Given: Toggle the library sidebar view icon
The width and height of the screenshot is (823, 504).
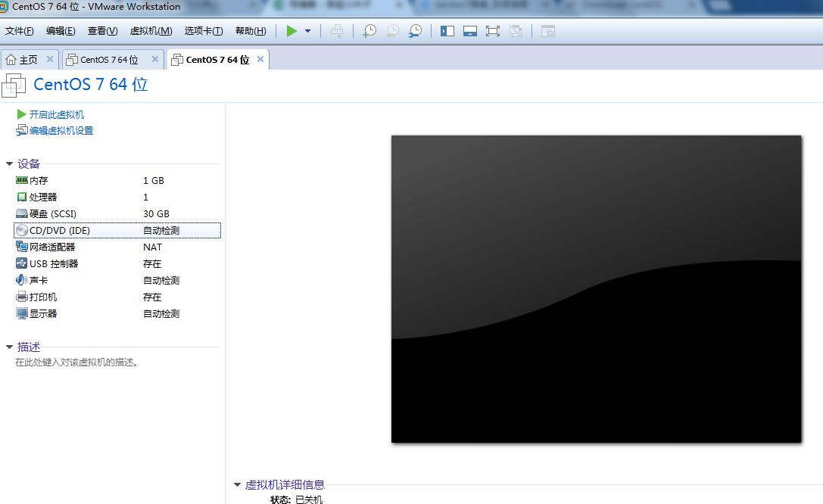Looking at the screenshot, I should [447, 31].
